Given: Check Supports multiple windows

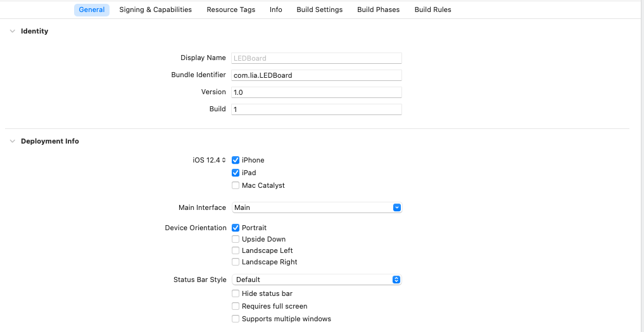Looking at the screenshot, I should pyautogui.click(x=236, y=319).
